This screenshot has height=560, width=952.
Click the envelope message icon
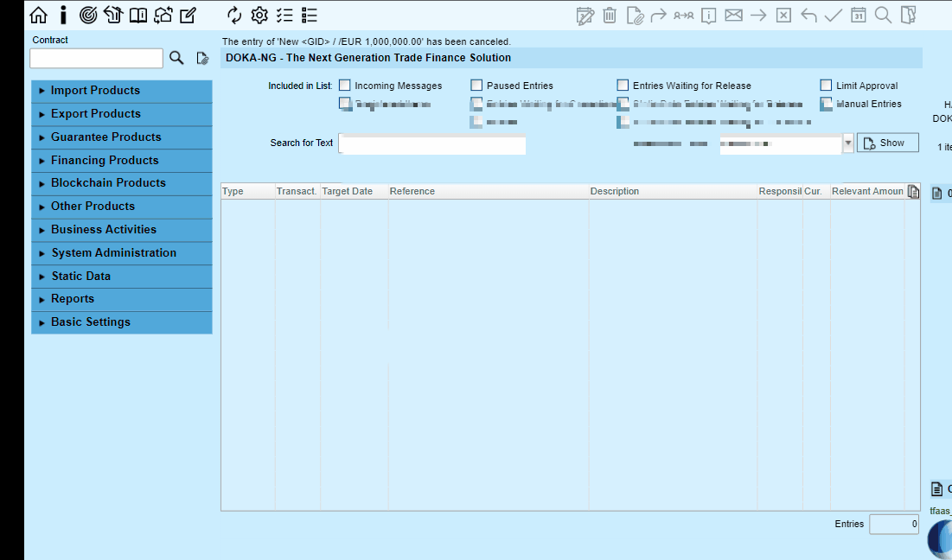[733, 16]
